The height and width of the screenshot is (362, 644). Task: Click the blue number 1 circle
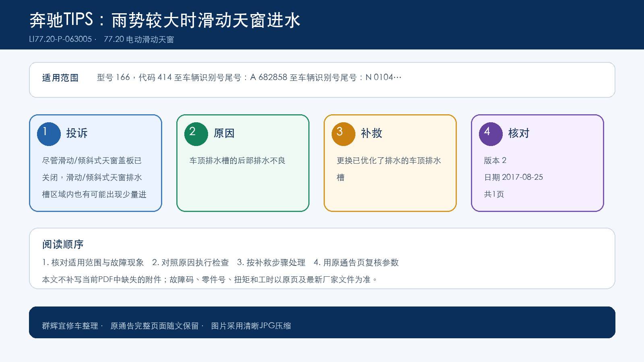click(x=49, y=134)
